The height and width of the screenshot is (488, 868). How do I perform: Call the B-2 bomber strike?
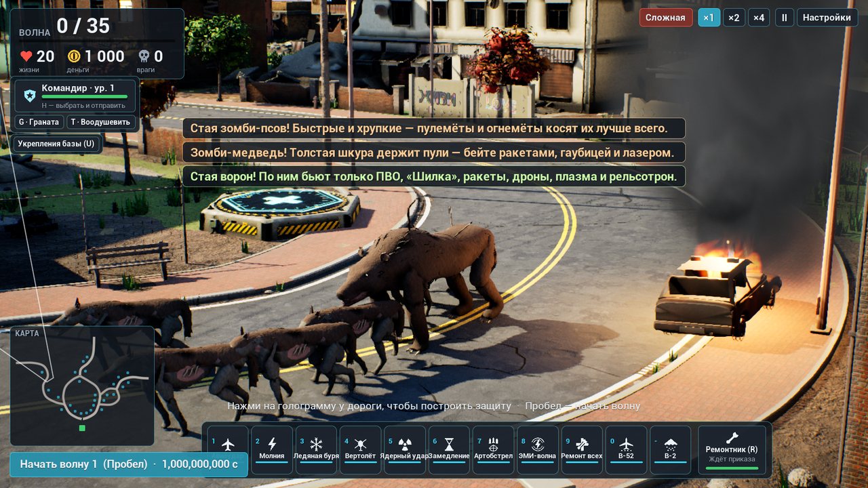click(x=671, y=449)
